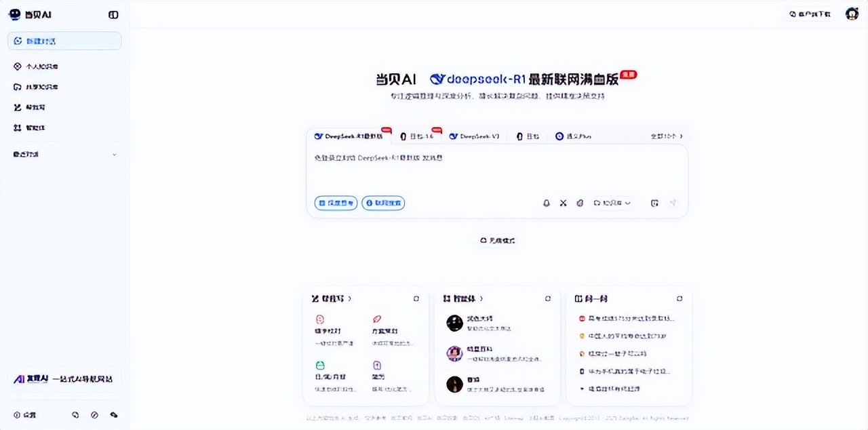
Task: Open the 帮我写 sidebar entry
Action: pyautogui.click(x=30, y=107)
